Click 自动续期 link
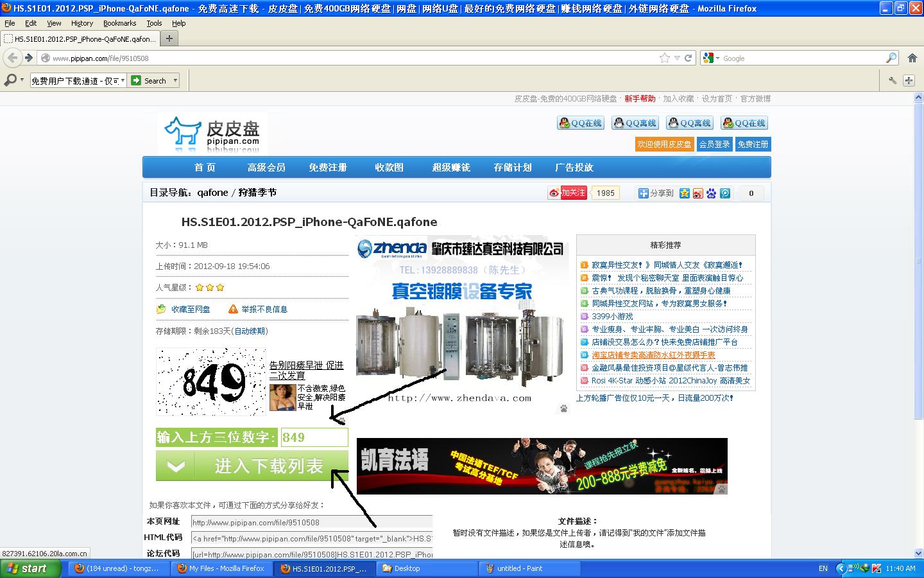This screenshot has height=578, width=924. coord(250,331)
